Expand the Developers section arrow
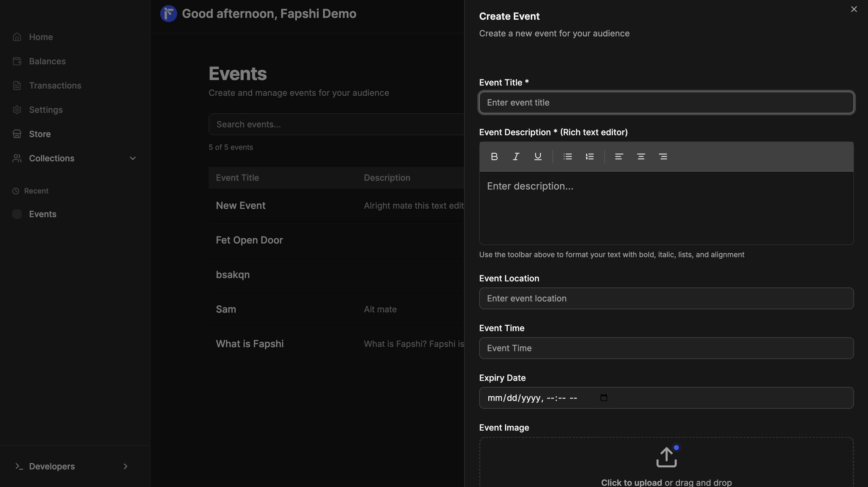The image size is (868, 487). pyautogui.click(x=125, y=466)
